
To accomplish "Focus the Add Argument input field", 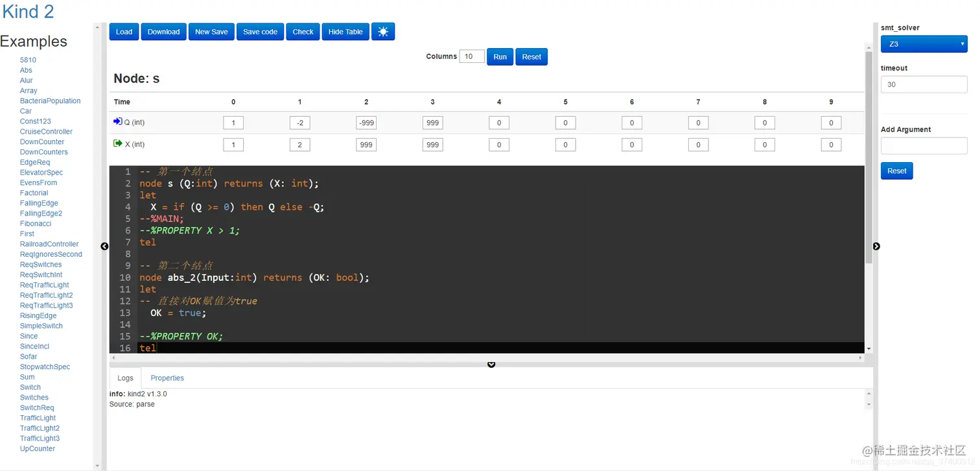I will [924, 146].
